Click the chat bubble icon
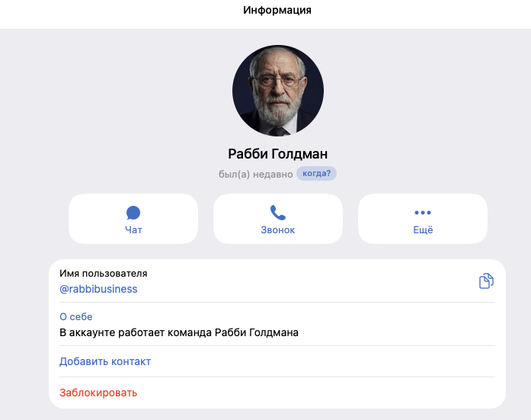This screenshot has width=531, height=420. click(x=133, y=213)
